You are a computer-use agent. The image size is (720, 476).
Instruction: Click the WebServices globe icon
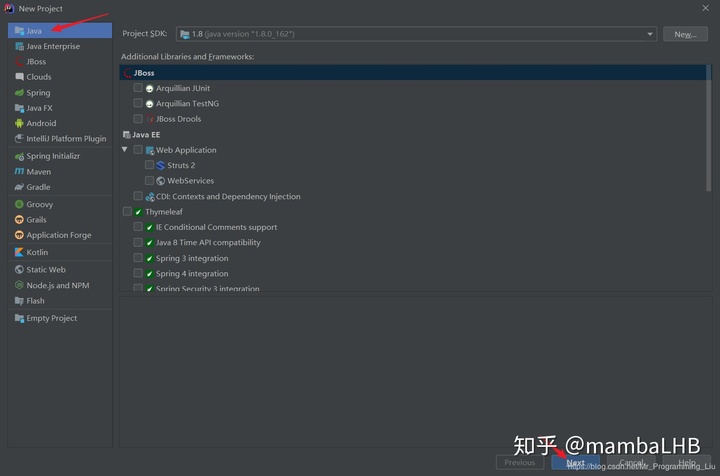pyautogui.click(x=160, y=181)
